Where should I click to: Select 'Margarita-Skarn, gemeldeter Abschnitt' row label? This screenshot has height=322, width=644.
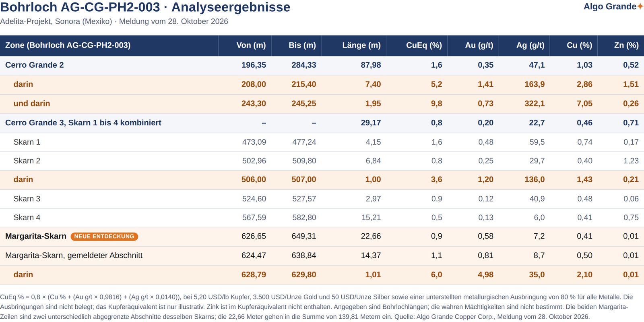pyautogui.click(x=74, y=256)
